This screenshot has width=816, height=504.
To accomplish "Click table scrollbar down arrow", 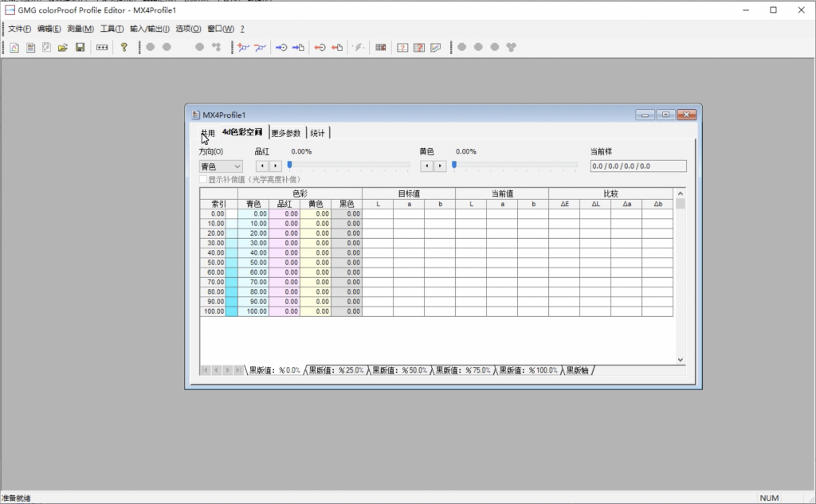I will pos(681,360).
